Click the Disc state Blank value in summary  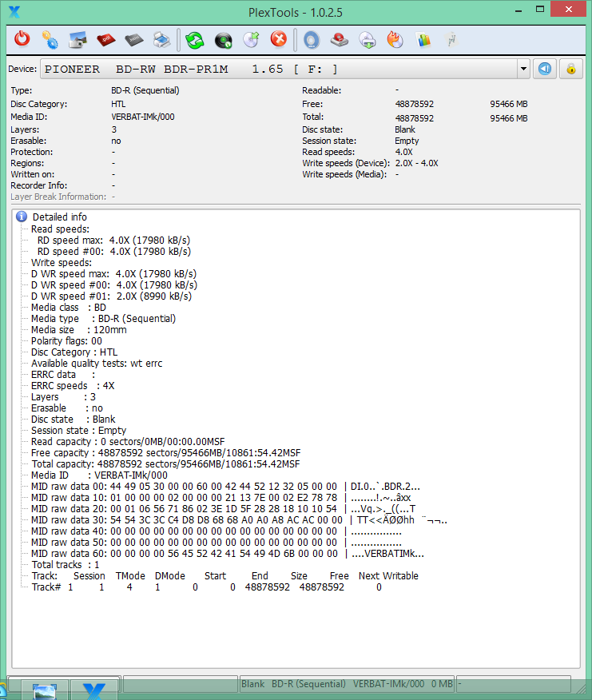pos(405,129)
